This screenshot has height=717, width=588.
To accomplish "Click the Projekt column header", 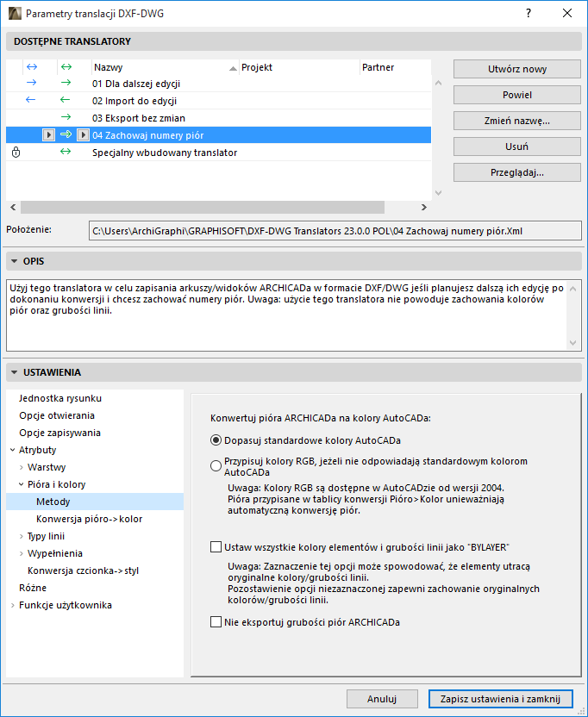I will pyautogui.click(x=299, y=67).
